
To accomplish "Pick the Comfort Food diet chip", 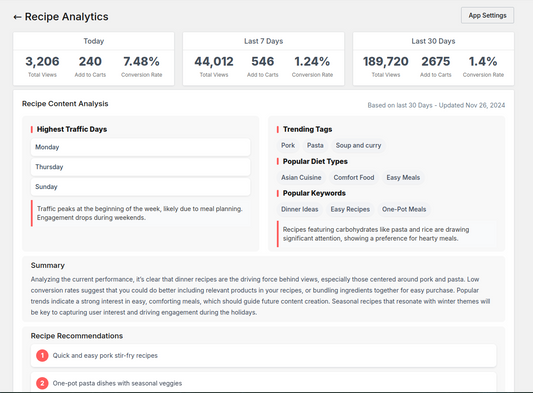I will point(354,177).
